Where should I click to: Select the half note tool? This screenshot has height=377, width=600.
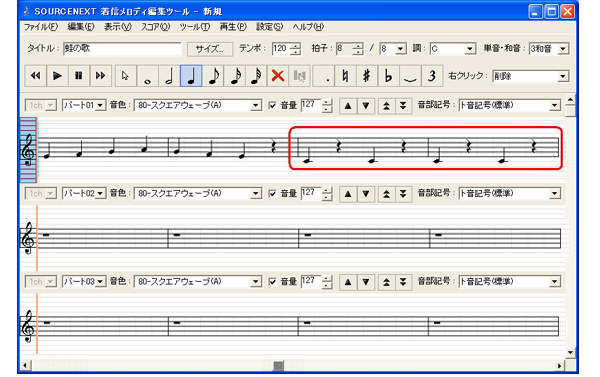tap(170, 76)
